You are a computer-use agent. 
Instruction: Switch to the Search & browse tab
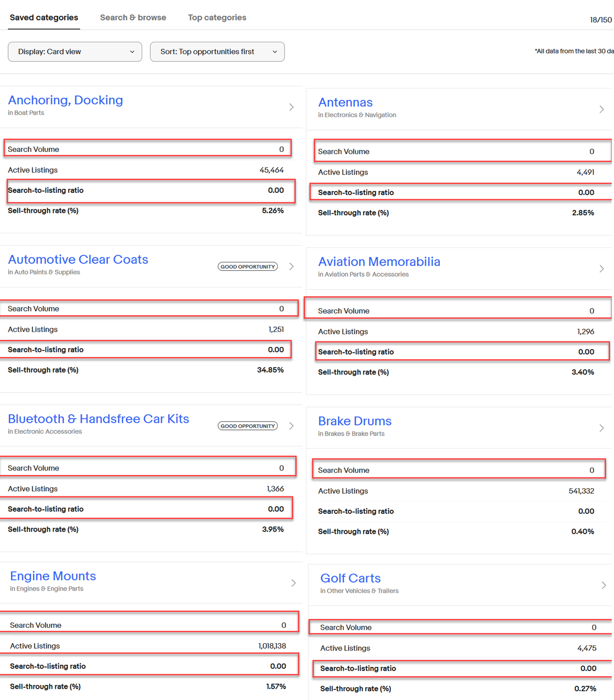click(133, 17)
